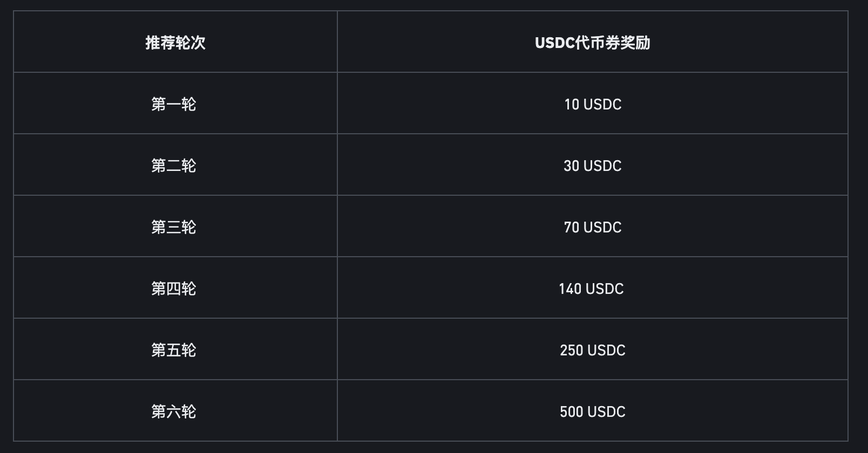
Task: Click the number 140 in fourth round row
Action: (570, 289)
